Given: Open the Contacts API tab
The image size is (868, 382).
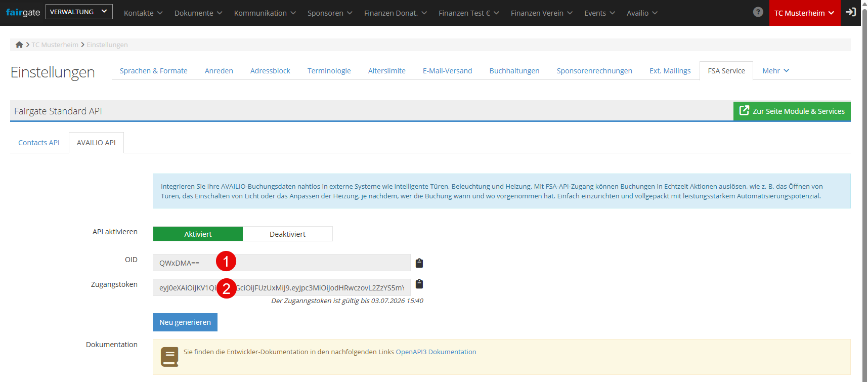Looking at the screenshot, I should coord(39,143).
